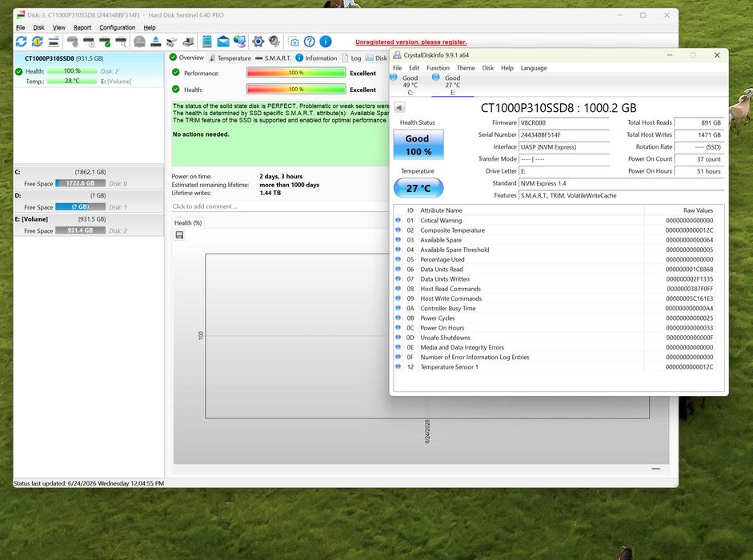Click the Performance 100 % gradient bar

[296, 73]
